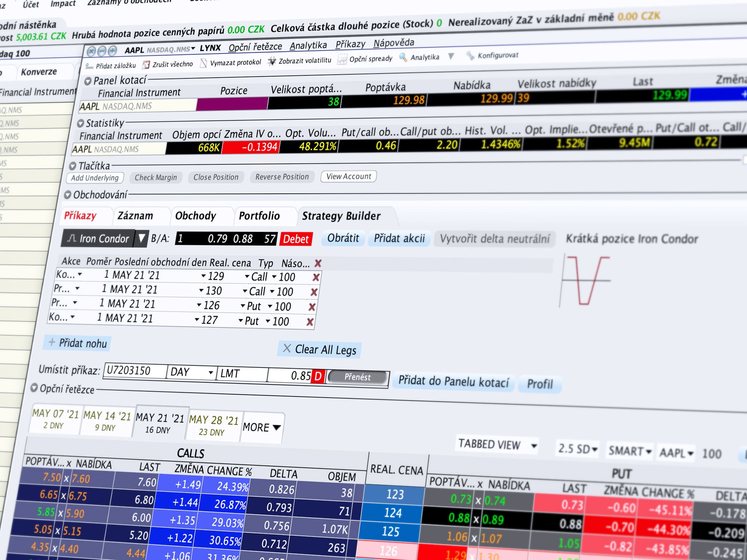Collapse the Statistiky section
This screenshot has height=560, width=747.
[x=80, y=124]
